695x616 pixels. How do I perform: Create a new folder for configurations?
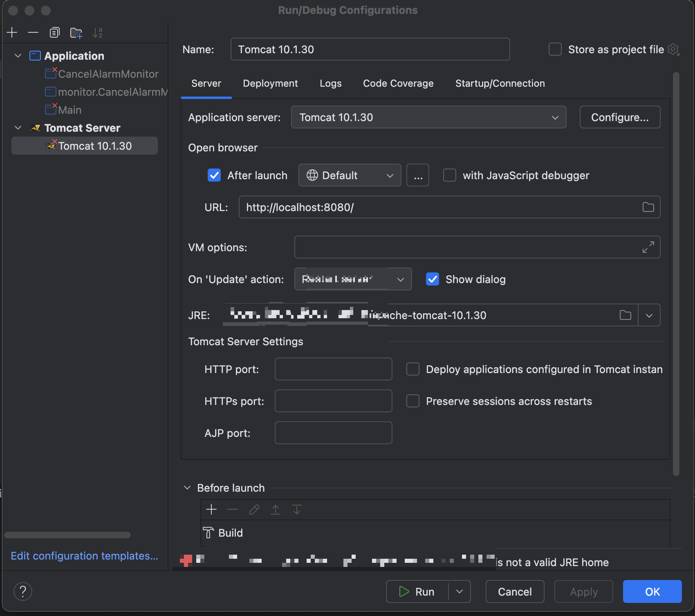(76, 33)
